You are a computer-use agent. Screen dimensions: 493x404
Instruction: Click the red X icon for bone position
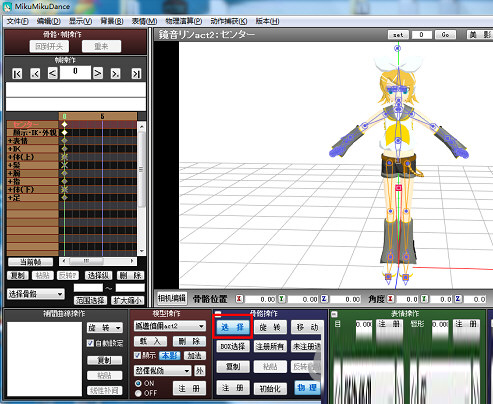point(239,299)
